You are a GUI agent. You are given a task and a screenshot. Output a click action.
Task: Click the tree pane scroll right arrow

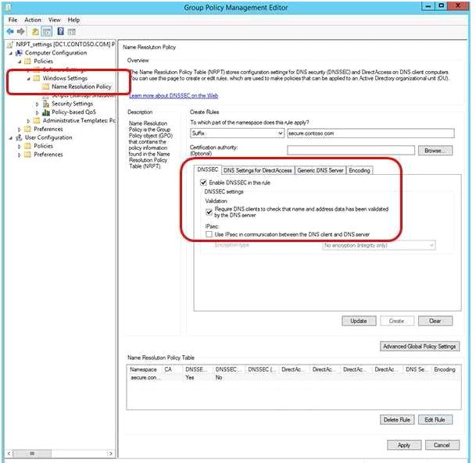coord(110,454)
